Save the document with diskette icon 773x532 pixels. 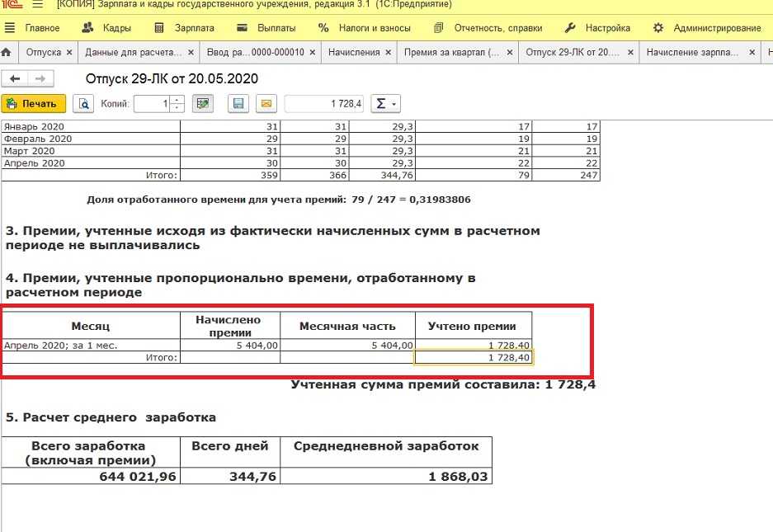[x=238, y=104]
